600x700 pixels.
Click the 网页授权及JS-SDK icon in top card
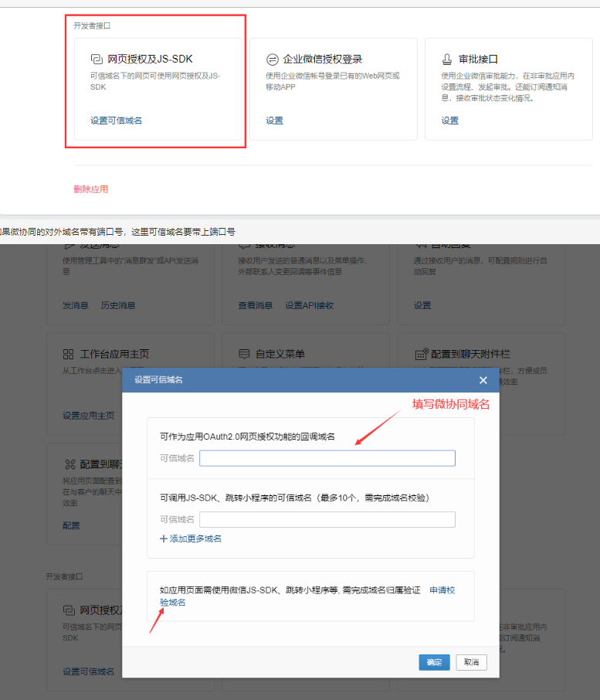(x=97, y=59)
